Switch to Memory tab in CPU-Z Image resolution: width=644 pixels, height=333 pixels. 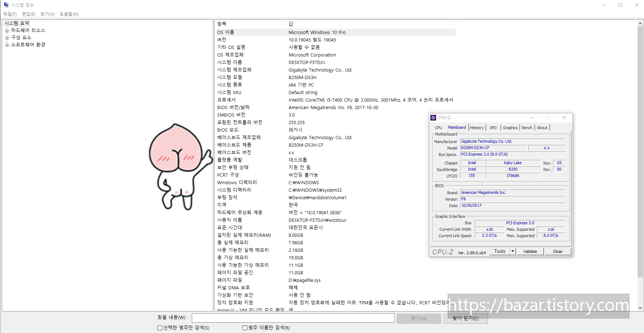click(x=477, y=128)
